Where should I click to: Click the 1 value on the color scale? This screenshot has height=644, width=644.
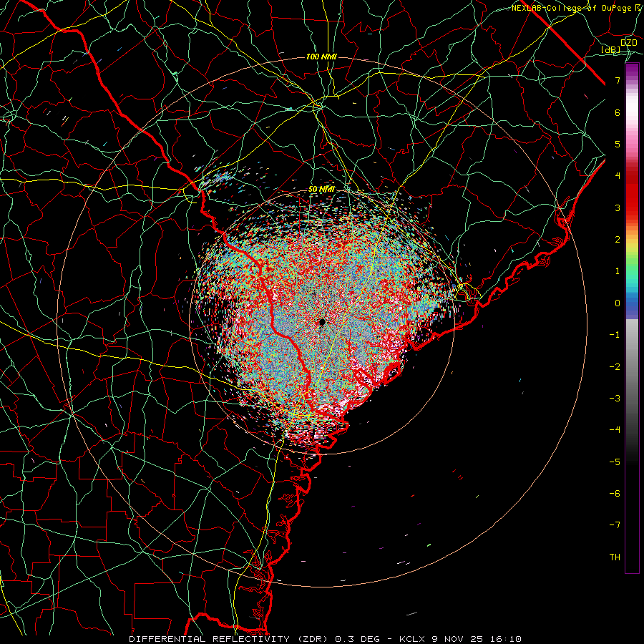(x=618, y=271)
